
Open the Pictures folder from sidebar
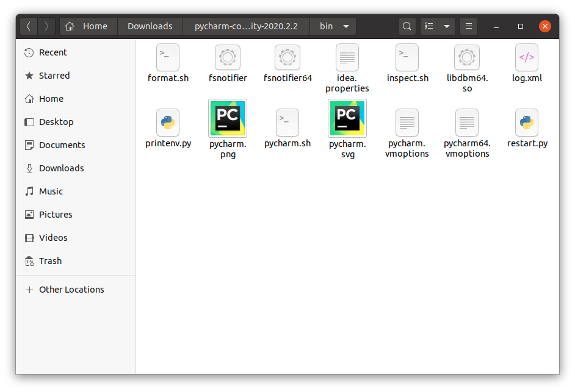(x=55, y=214)
